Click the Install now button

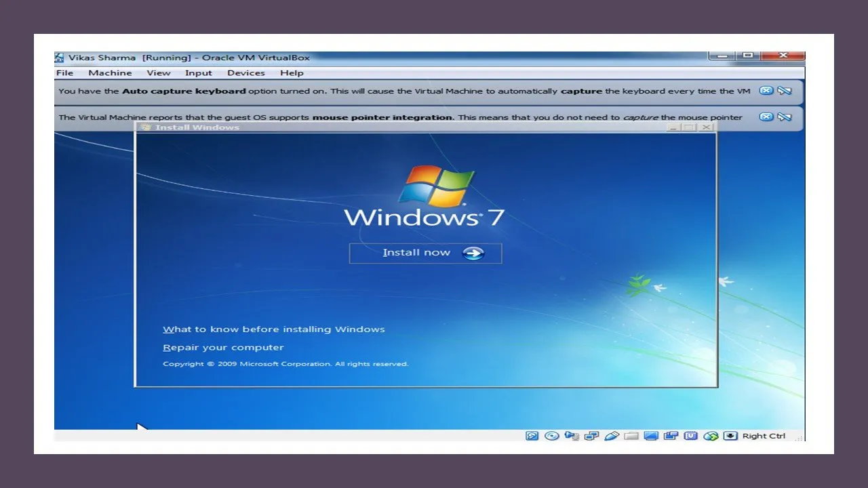[x=425, y=253]
